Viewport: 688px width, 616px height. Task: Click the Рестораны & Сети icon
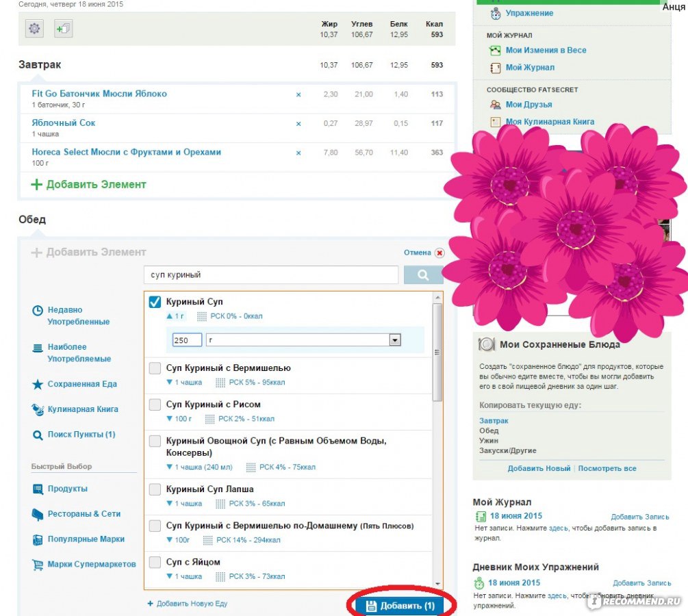click(x=38, y=514)
